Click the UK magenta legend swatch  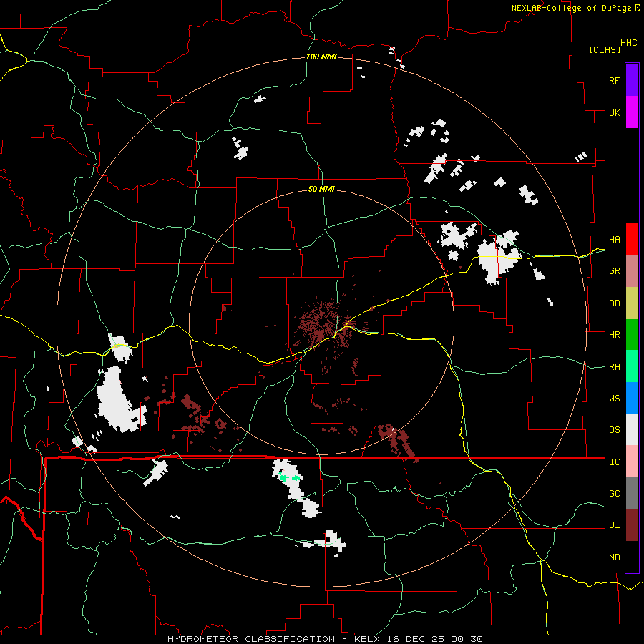click(x=632, y=112)
